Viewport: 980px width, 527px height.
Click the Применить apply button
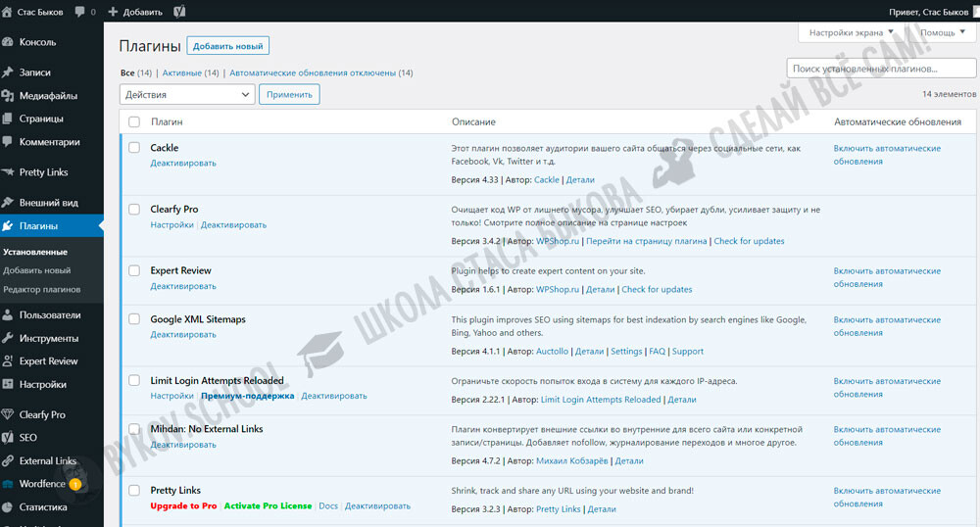pyautogui.click(x=289, y=95)
